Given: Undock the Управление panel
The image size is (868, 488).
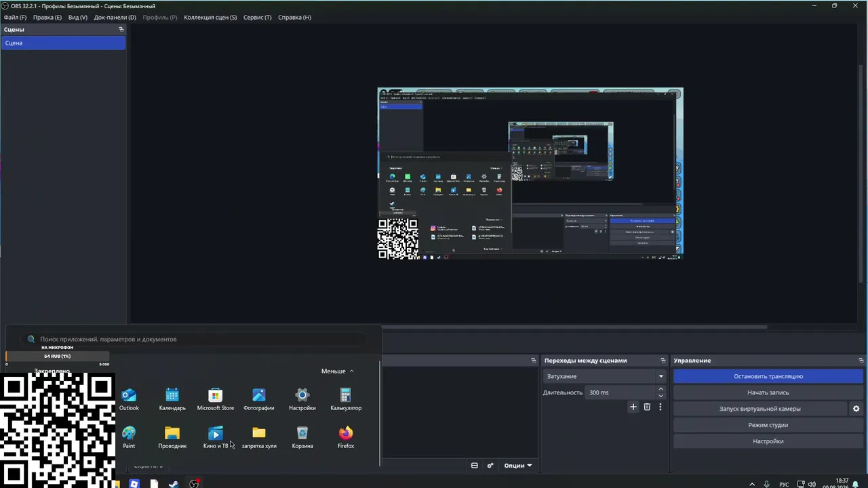Looking at the screenshot, I should 861,361.
